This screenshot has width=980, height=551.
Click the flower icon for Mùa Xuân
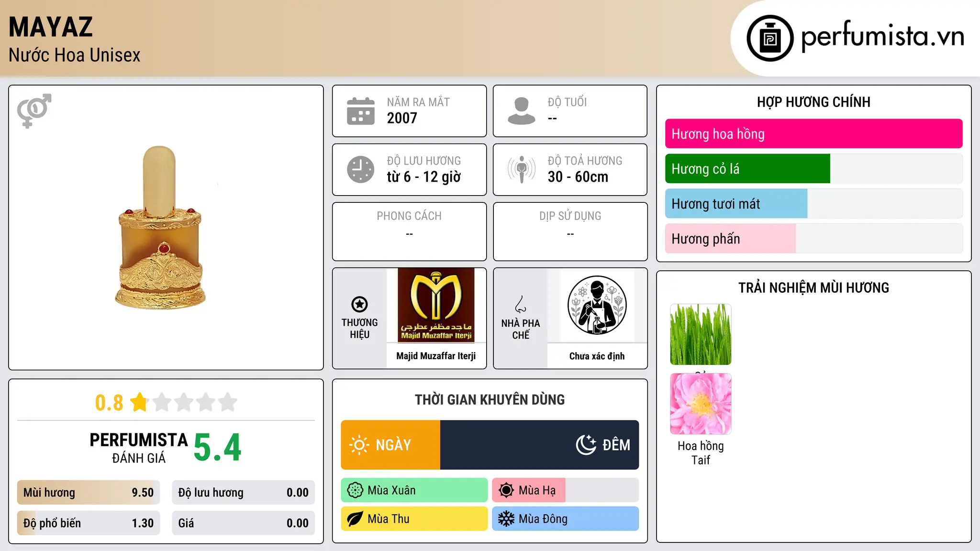[x=355, y=490]
